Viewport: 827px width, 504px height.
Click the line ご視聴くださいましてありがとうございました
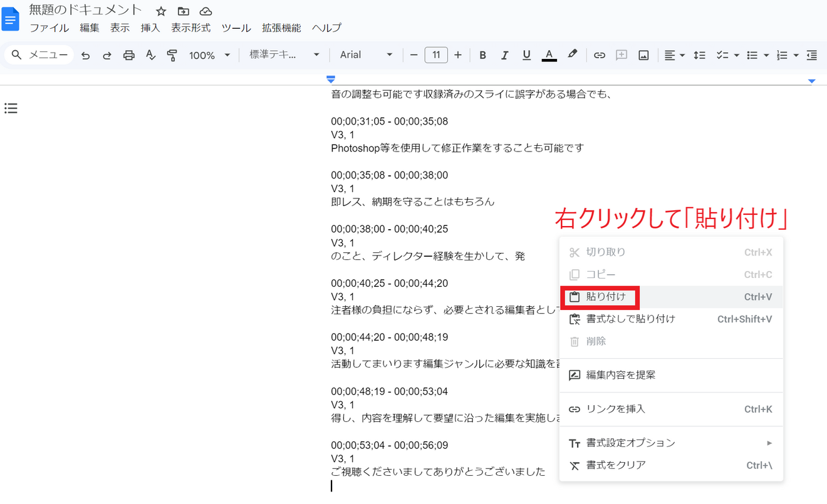tap(438, 472)
